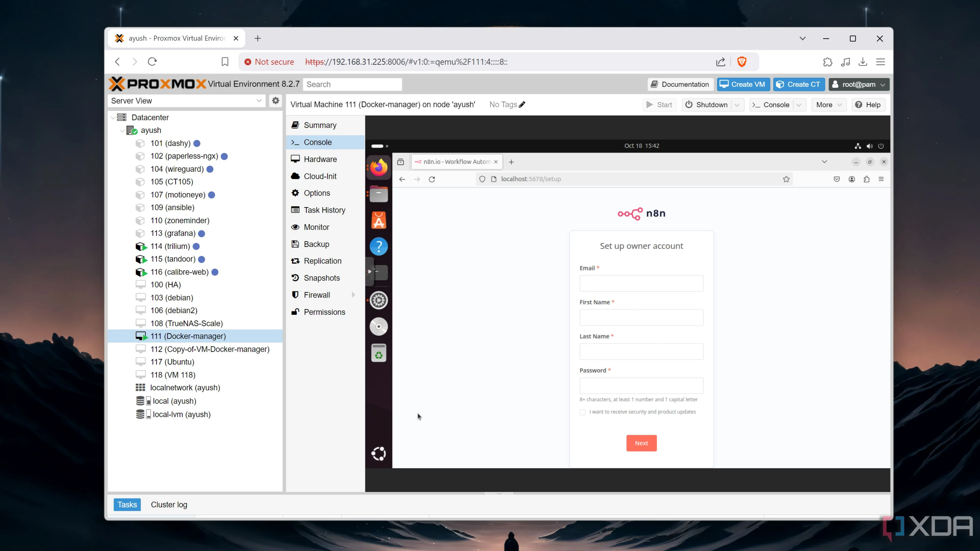Open Firefox from the Ubuntu dock
Screen dimensions: 980x551
tap(378, 168)
